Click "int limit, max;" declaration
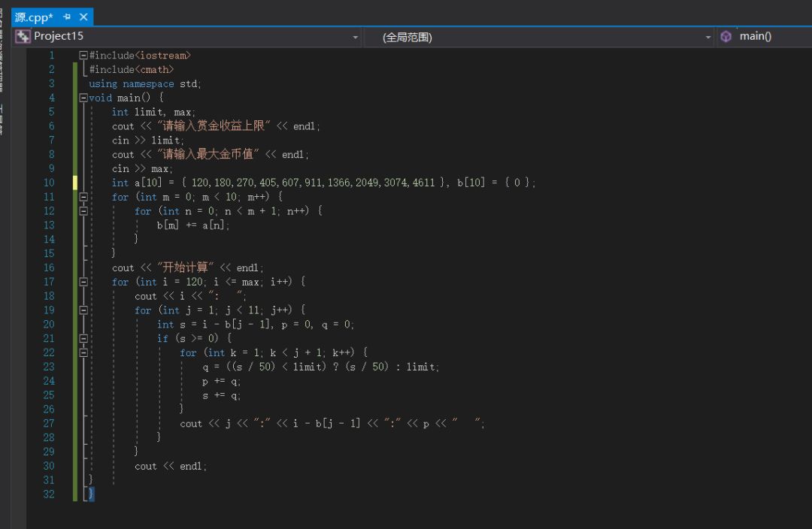812x529 pixels. pos(153,112)
